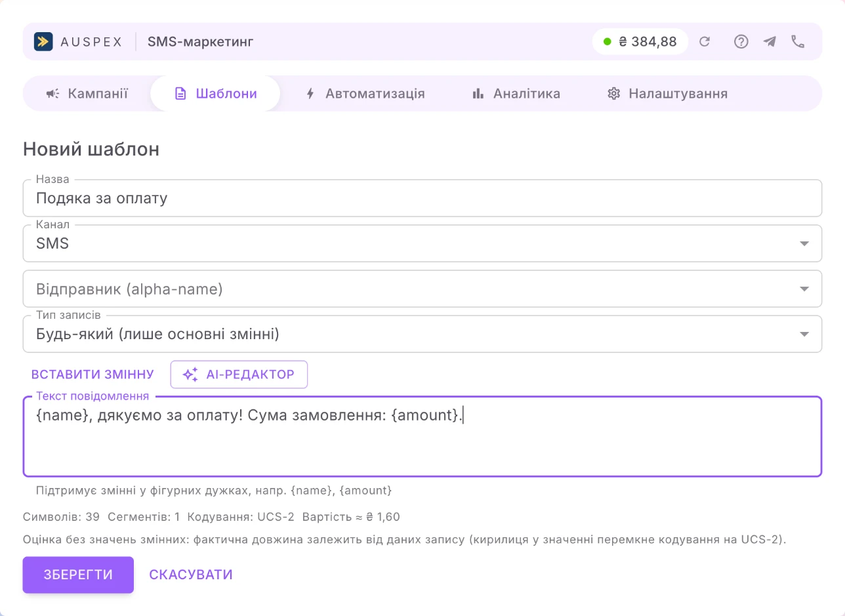
Task: Open the Кампанії tab
Action: tap(87, 94)
